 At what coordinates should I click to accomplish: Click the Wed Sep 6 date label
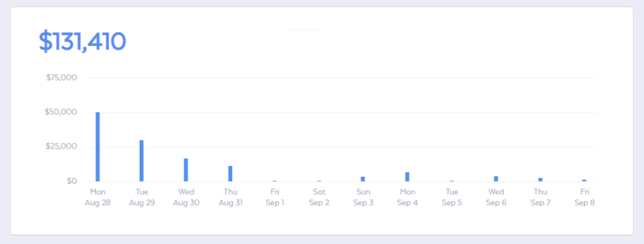point(496,197)
